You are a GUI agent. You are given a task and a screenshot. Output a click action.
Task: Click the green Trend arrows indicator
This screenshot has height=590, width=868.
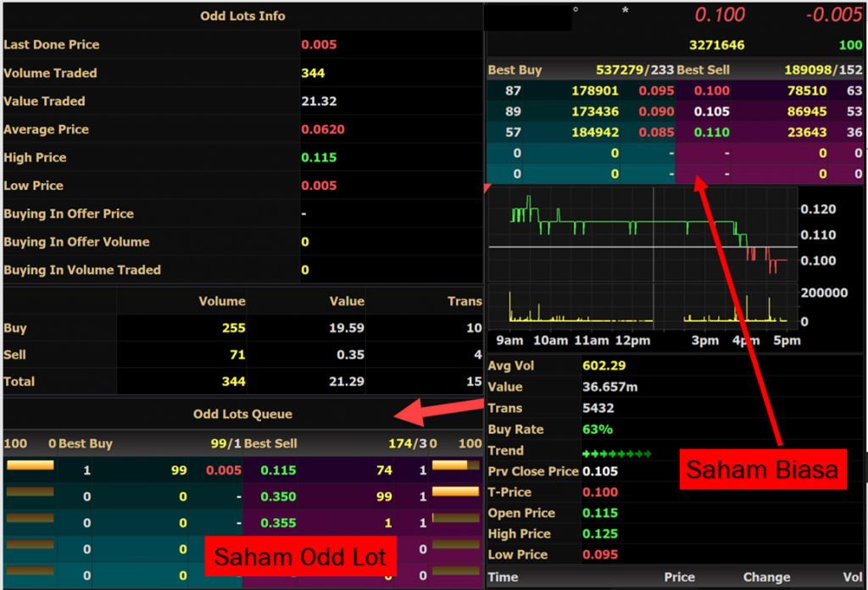coord(617,452)
